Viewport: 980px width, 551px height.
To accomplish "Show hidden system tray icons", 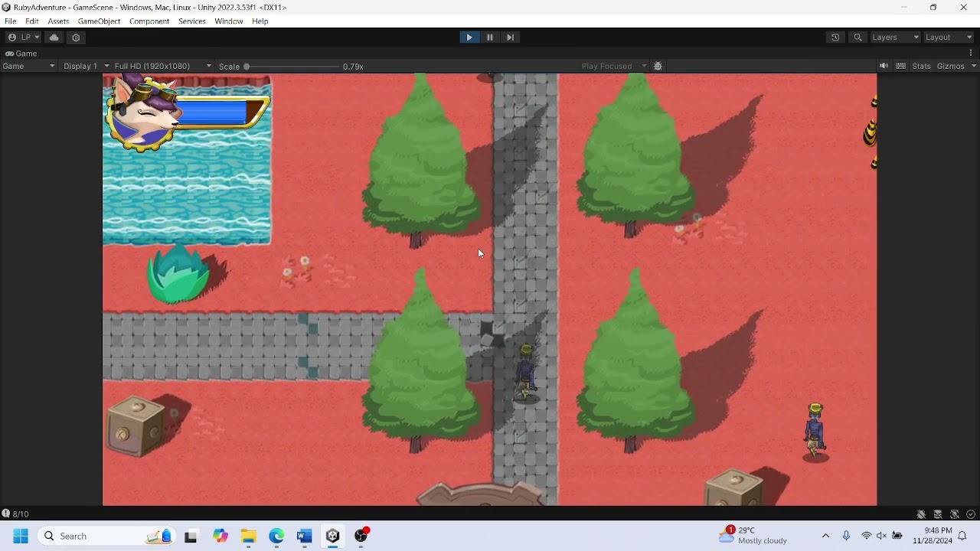I will pyautogui.click(x=825, y=536).
